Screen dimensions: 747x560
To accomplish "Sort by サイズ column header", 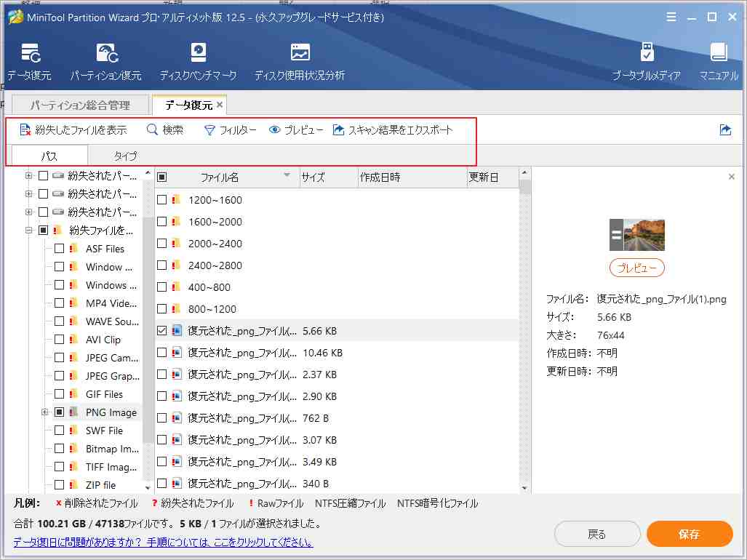I will click(x=328, y=177).
